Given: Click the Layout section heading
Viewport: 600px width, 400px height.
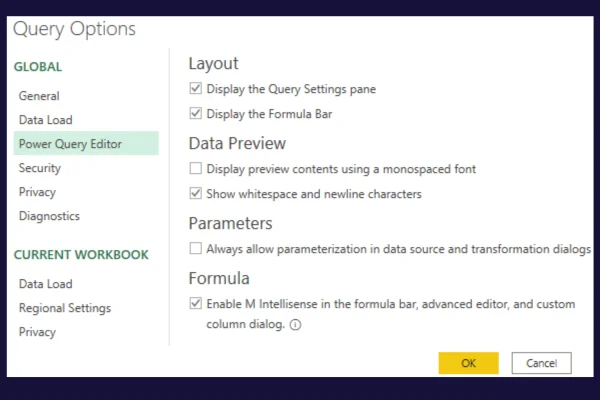Looking at the screenshot, I should click(x=214, y=64).
